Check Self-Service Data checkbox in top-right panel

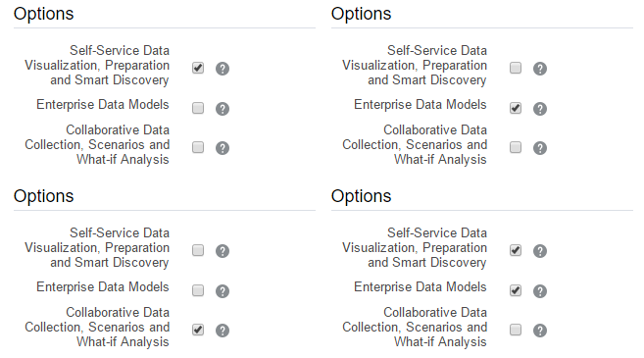coord(516,68)
